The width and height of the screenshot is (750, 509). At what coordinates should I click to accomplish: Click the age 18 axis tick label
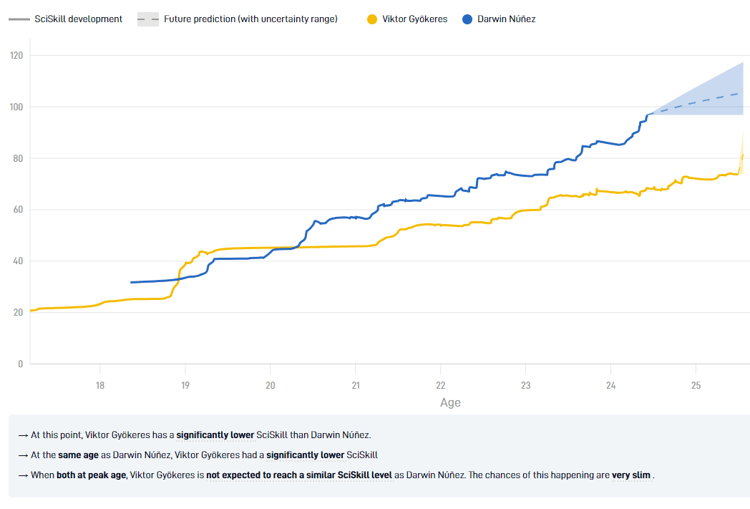tap(100, 386)
